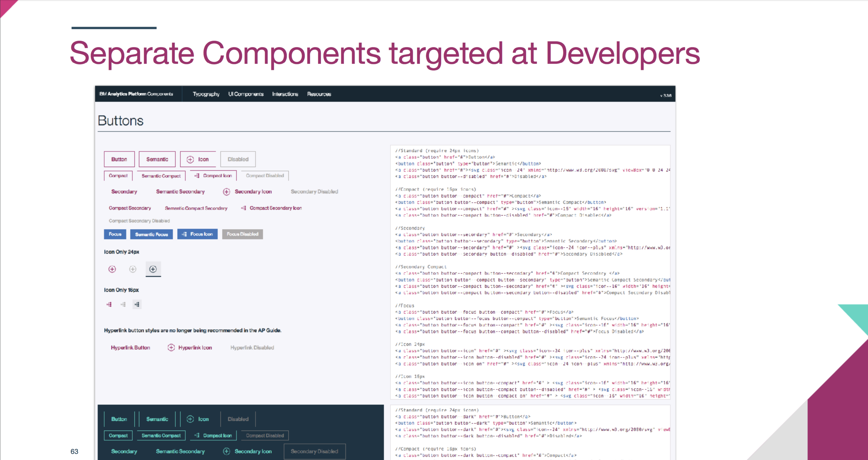Open the UI Components menu item
868x460 pixels.
(246, 94)
